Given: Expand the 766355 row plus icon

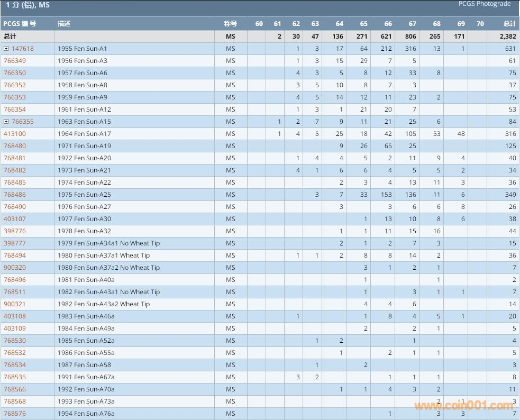Looking at the screenshot, I should pos(6,122).
